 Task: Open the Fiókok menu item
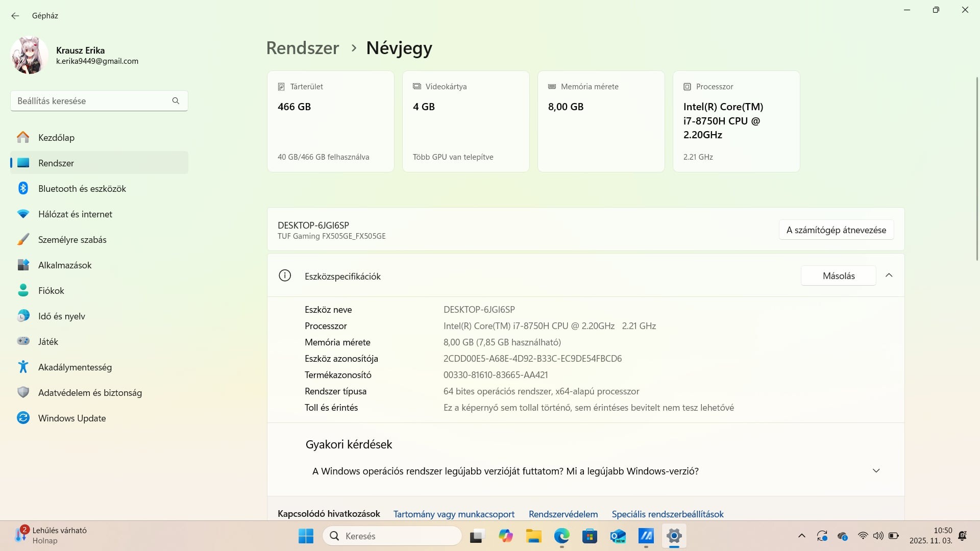point(51,291)
